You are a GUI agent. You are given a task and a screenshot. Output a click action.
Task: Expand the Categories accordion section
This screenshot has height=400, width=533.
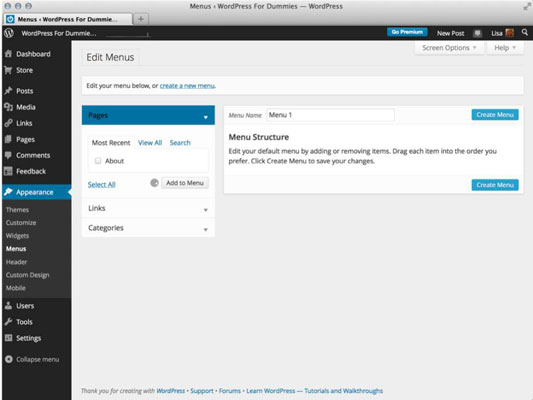[x=148, y=228]
